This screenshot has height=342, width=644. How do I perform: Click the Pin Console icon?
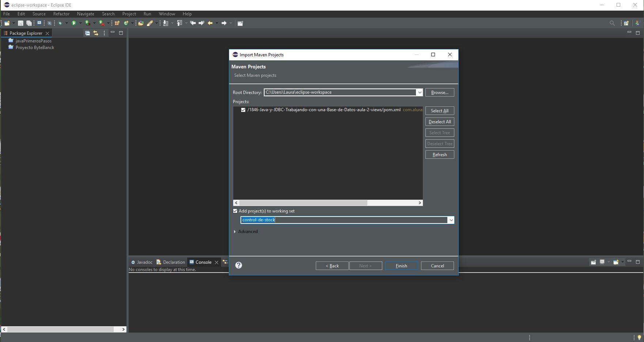pos(593,262)
